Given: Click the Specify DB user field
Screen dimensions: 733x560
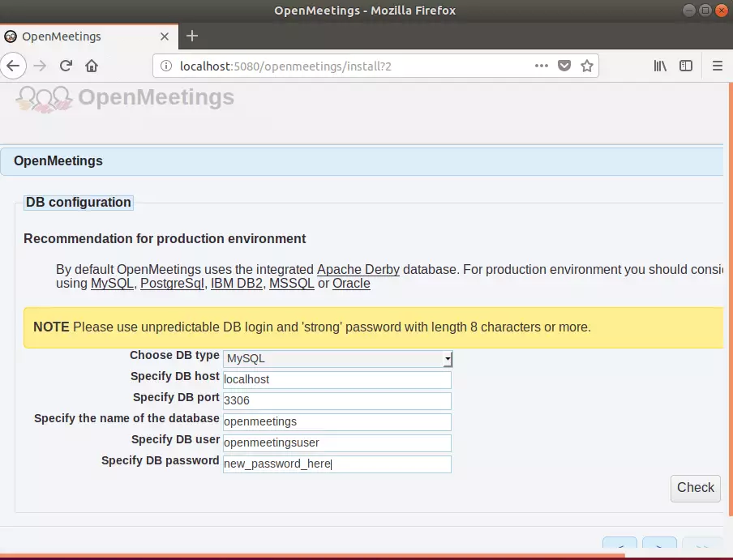Looking at the screenshot, I should (337, 442).
